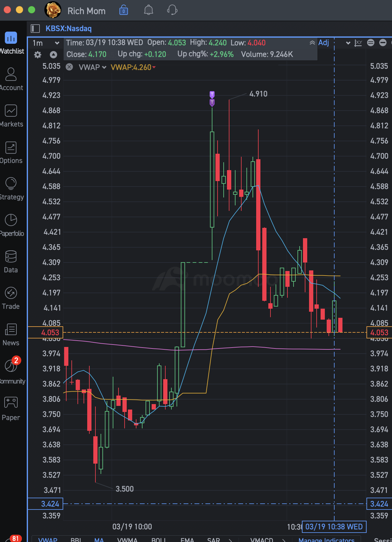
Task: Open the Data section
Action: pos(11,262)
